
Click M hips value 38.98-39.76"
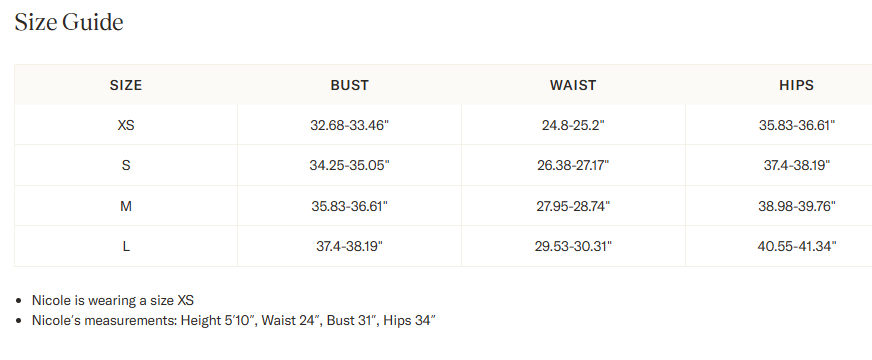coord(796,206)
